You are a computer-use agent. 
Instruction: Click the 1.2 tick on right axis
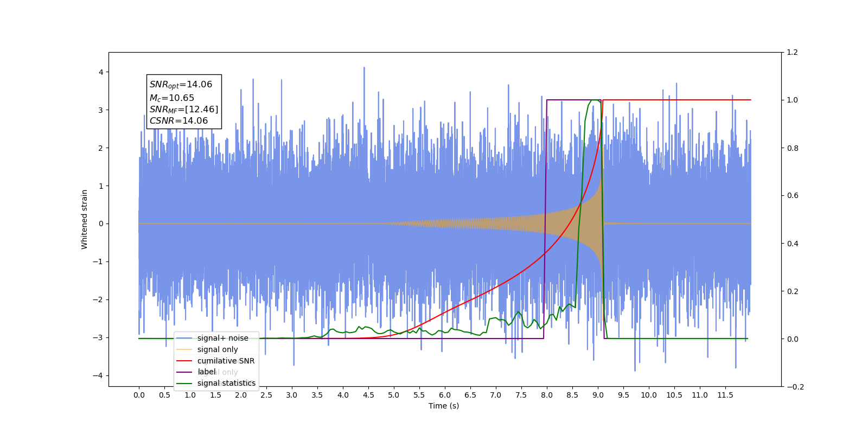(x=792, y=53)
